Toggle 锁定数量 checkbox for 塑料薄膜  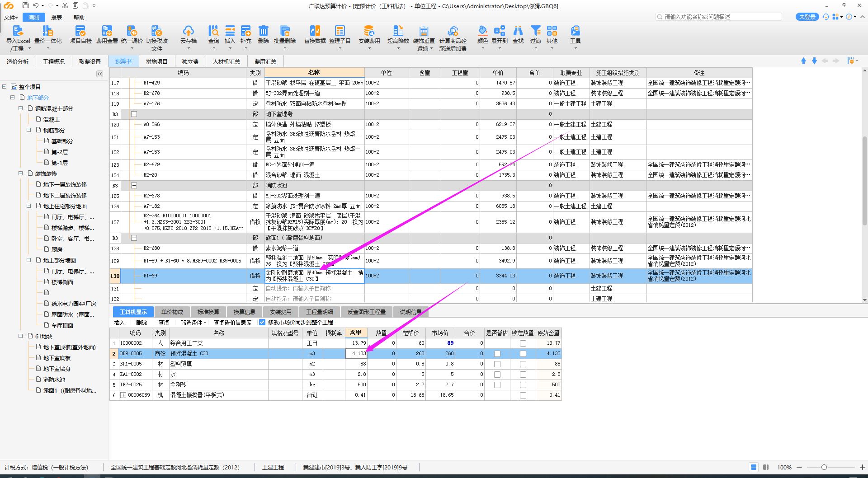click(523, 364)
